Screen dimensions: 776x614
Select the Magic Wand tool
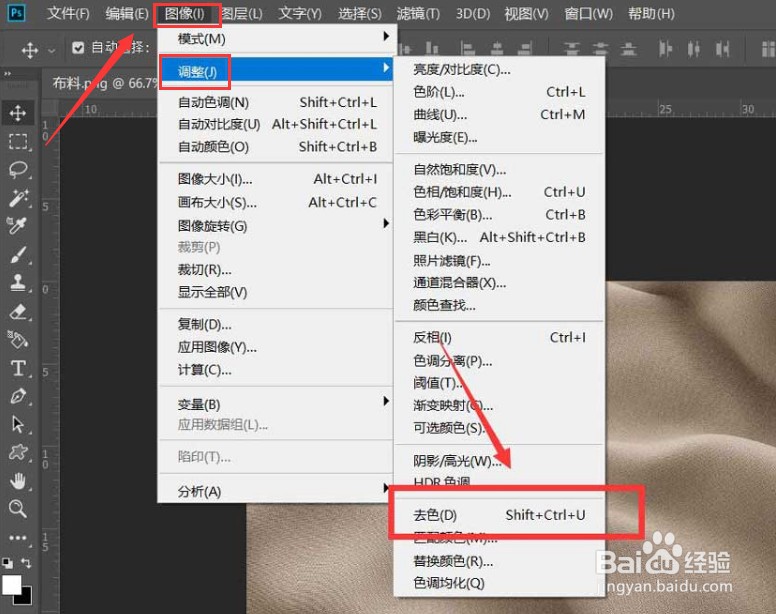click(18, 197)
